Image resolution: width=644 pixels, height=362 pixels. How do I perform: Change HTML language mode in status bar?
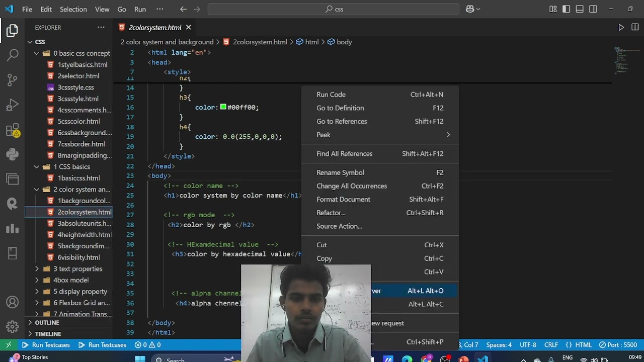[x=583, y=345]
